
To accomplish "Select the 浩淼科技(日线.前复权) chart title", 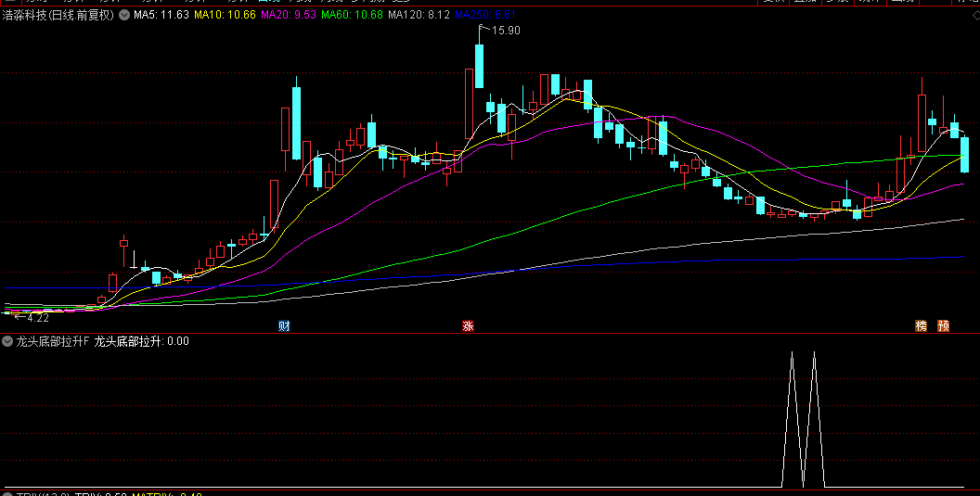I will tap(58, 15).
